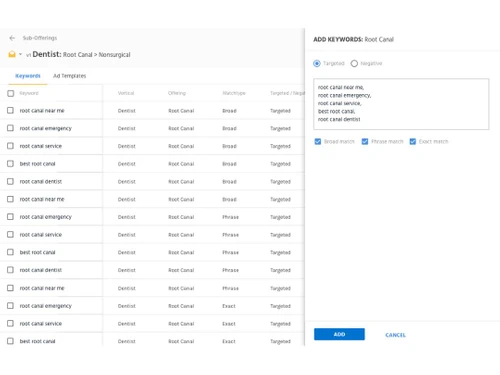Sort by the Matchtype column header
500x375 pixels.
pyautogui.click(x=234, y=93)
